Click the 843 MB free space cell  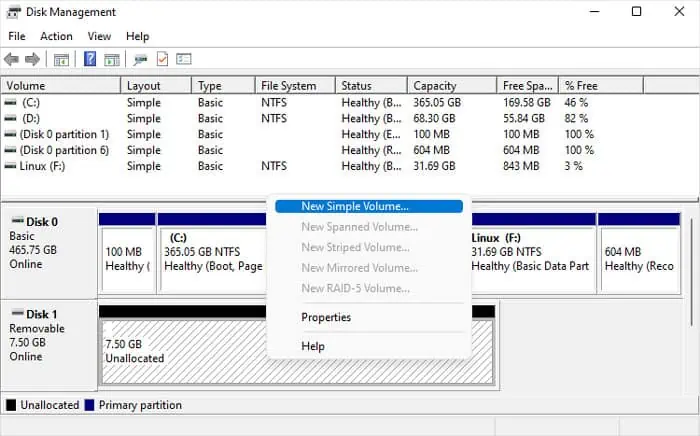521,166
